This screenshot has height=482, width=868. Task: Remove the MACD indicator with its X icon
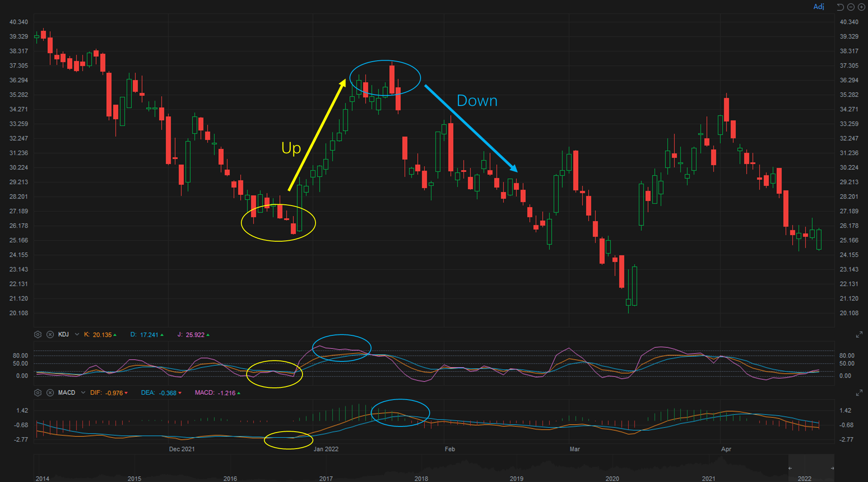[x=50, y=393]
